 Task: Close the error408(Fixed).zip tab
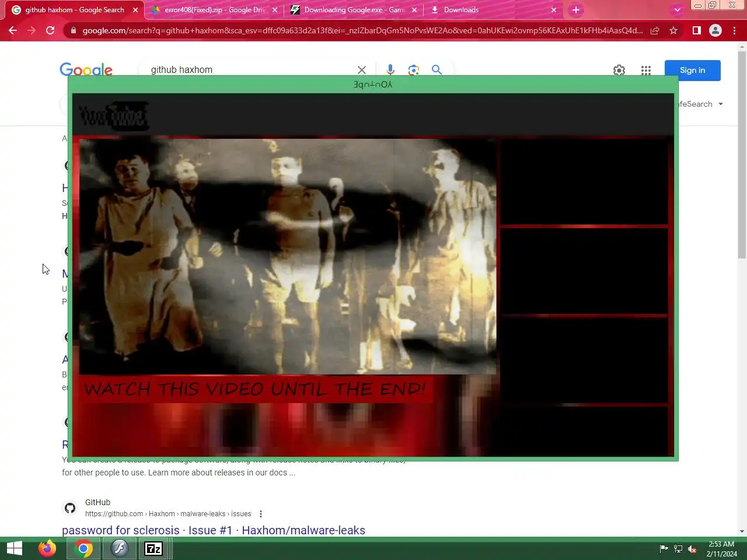pos(275,10)
